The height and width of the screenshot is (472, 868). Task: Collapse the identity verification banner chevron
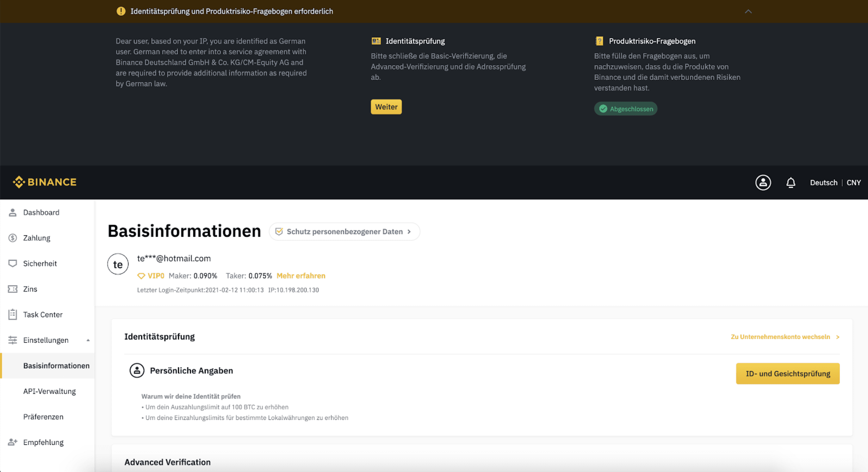click(x=748, y=11)
